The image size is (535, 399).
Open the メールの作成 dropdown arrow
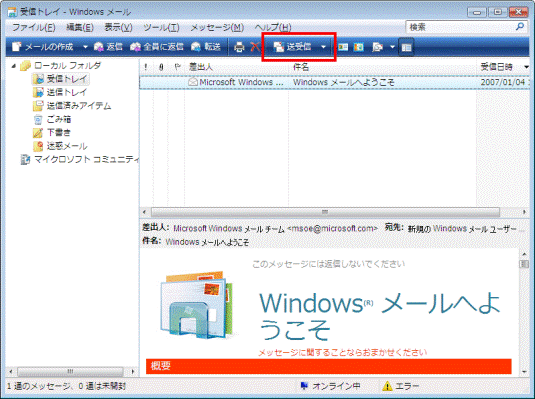click(85, 47)
